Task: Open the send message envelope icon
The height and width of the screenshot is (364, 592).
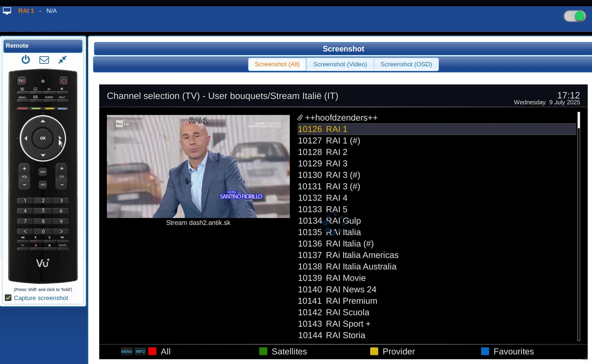Action: 44,60
